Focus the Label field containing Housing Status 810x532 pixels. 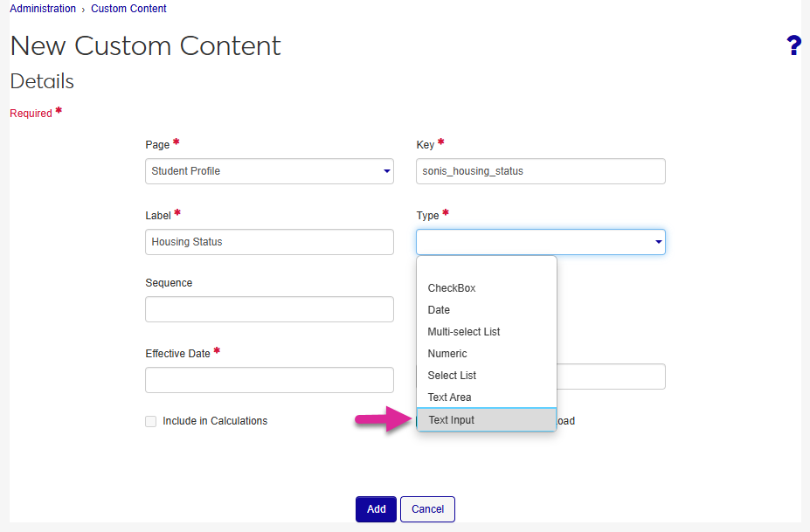269,242
